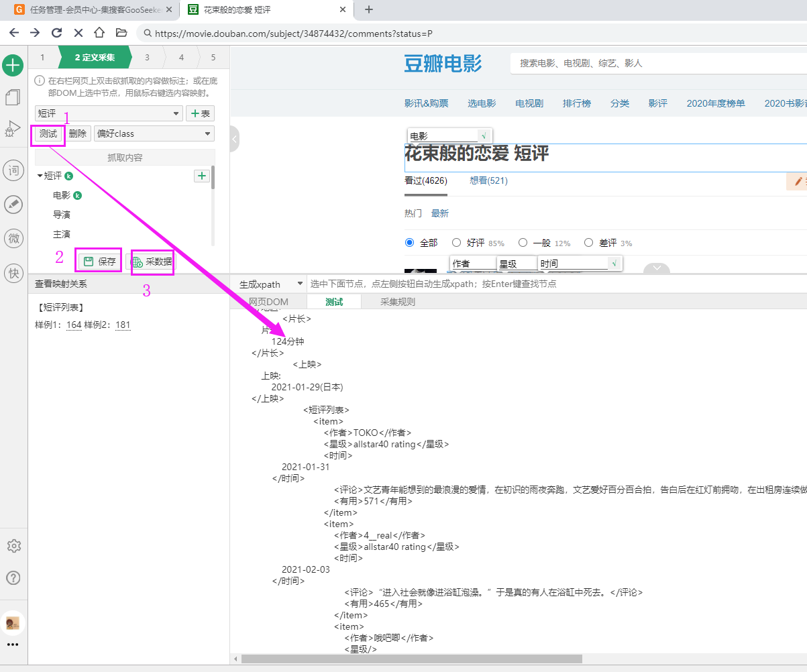Stop loading with the X icon
The width and height of the screenshot is (807, 672).
point(78,32)
